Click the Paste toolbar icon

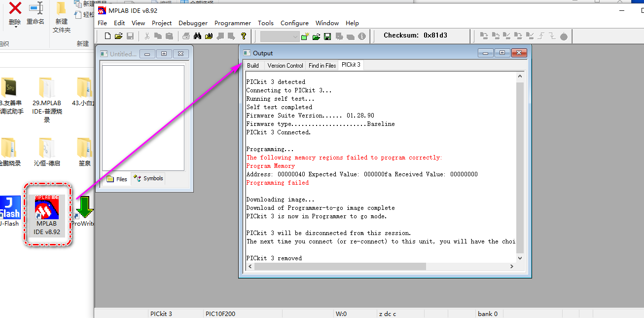[169, 36]
